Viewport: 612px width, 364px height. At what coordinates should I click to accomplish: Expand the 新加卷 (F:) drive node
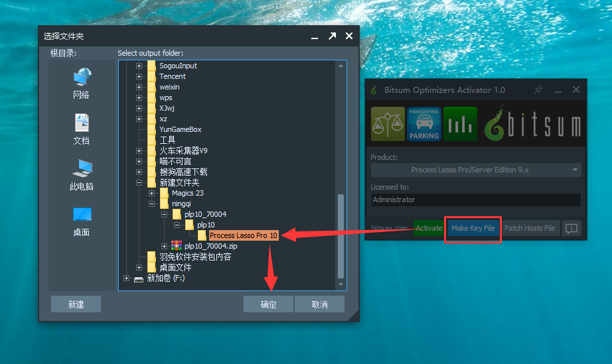coord(127,278)
